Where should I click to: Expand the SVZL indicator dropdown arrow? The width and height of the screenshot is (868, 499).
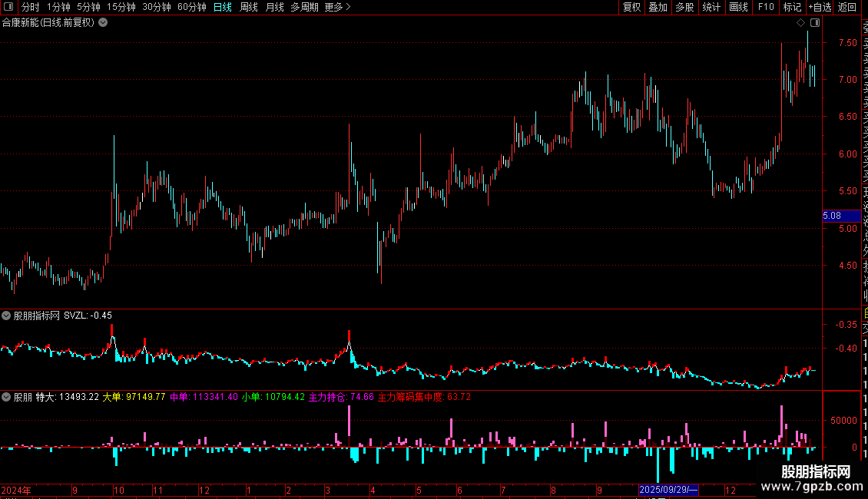click(x=6, y=316)
